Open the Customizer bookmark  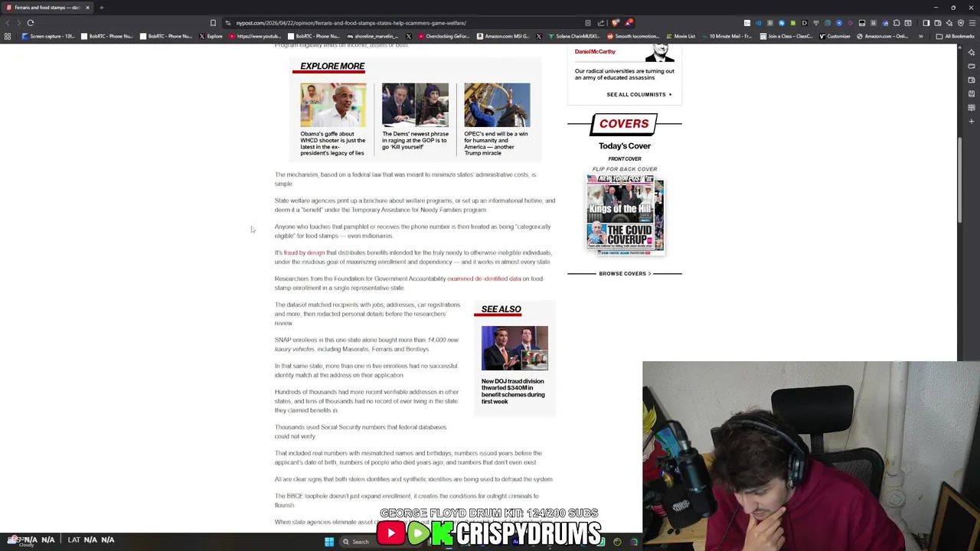pyautogui.click(x=835, y=36)
